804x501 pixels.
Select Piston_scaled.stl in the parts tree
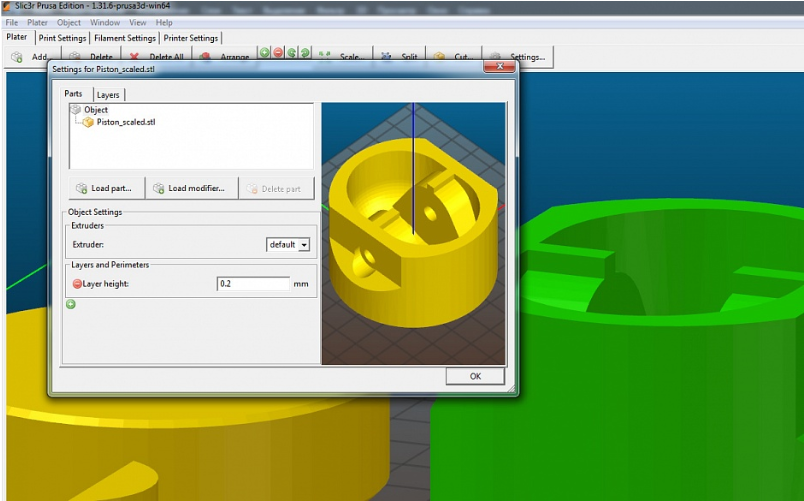pyautogui.click(x=126, y=122)
